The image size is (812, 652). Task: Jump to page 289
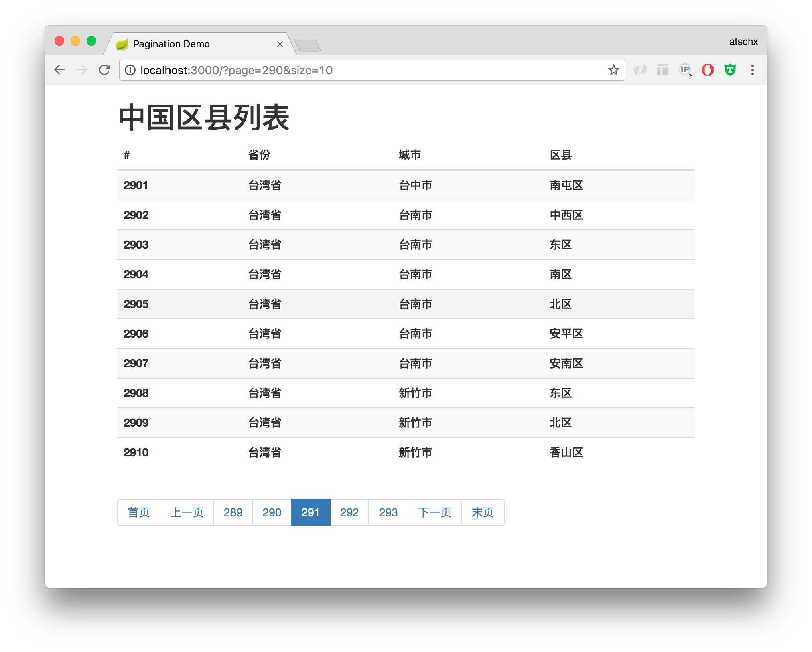click(x=233, y=512)
